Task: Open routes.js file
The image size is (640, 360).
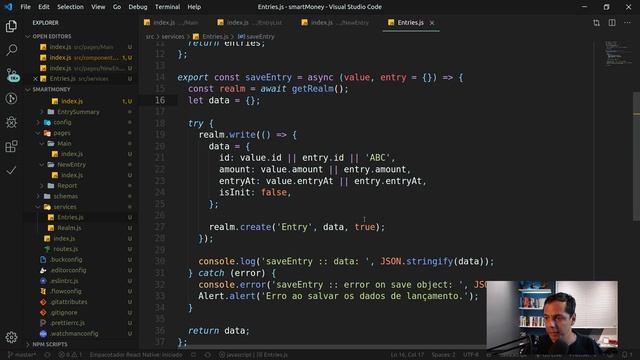Action: point(65,249)
